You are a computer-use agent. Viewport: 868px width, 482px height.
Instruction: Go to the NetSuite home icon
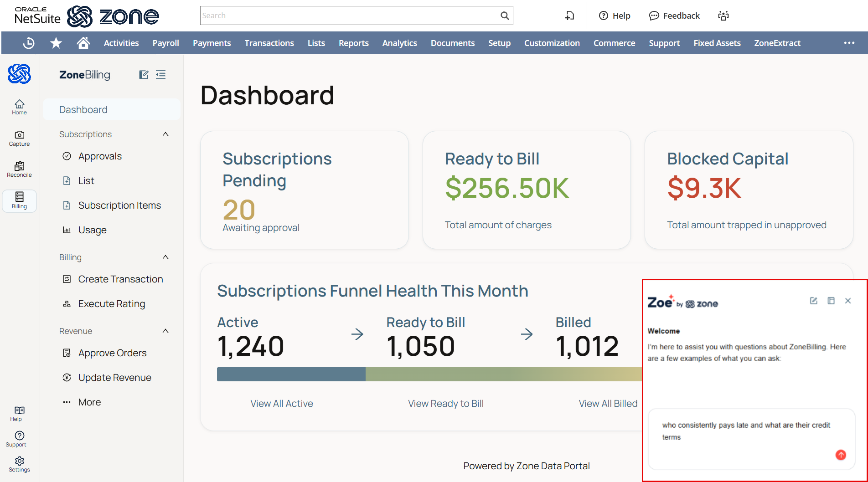(x=83, y=43)
